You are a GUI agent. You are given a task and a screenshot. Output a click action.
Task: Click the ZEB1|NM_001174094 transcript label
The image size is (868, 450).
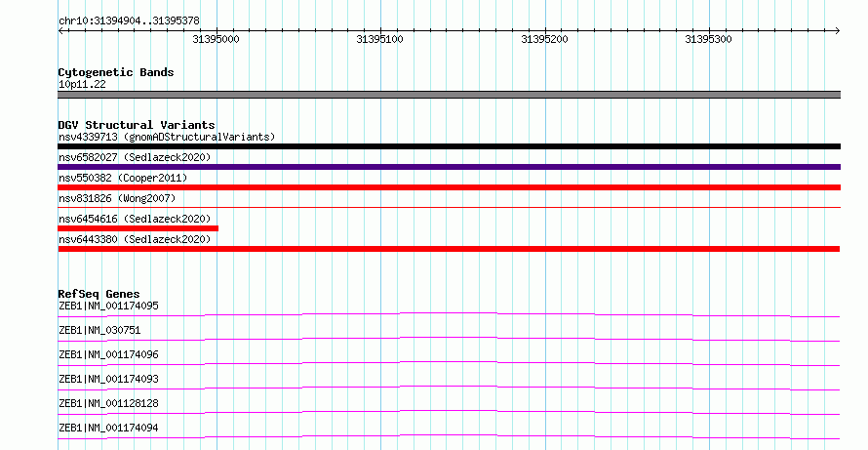tap(108, 428)
